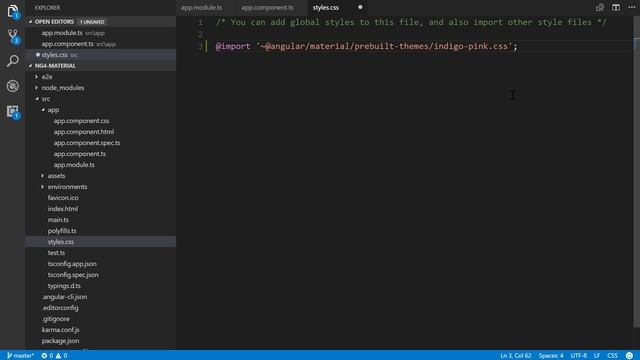Click the comment on line 1
Screen dimensions: 640x360
pos(411,22)
